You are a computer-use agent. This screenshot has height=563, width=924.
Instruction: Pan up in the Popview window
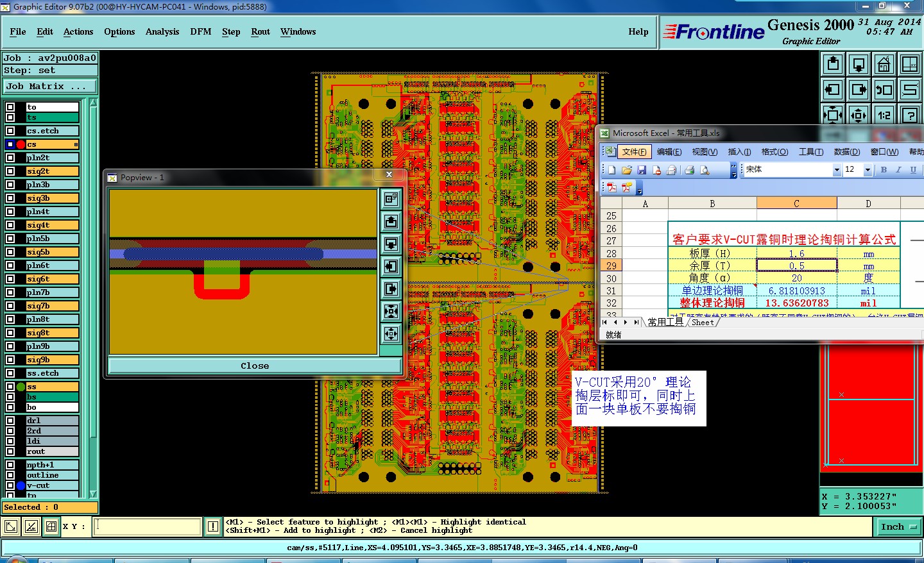[x=391, y=222]
